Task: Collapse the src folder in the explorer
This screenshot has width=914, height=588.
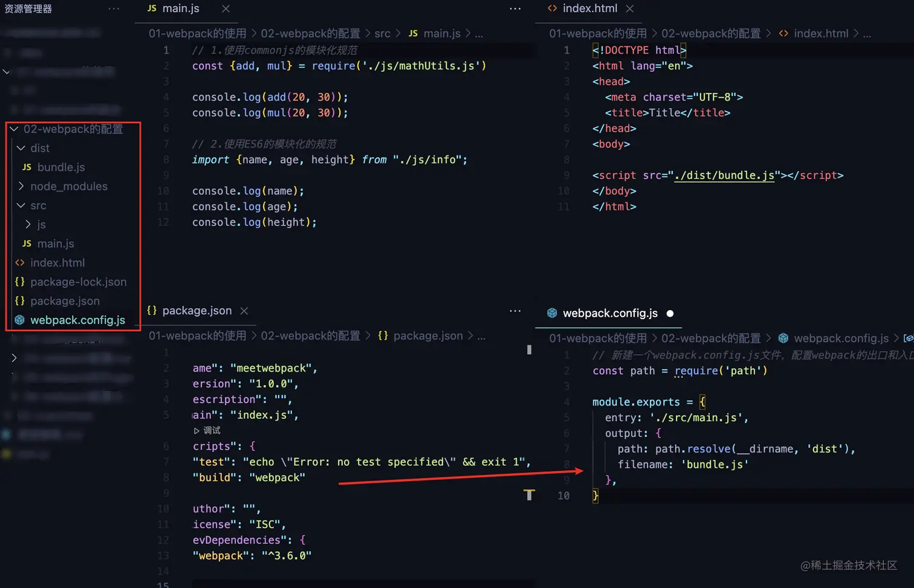Action: click(x=21, y=205)
